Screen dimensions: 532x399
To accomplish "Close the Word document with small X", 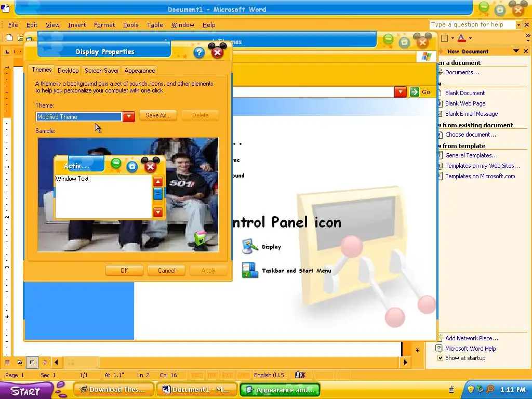I will [527, 25].
